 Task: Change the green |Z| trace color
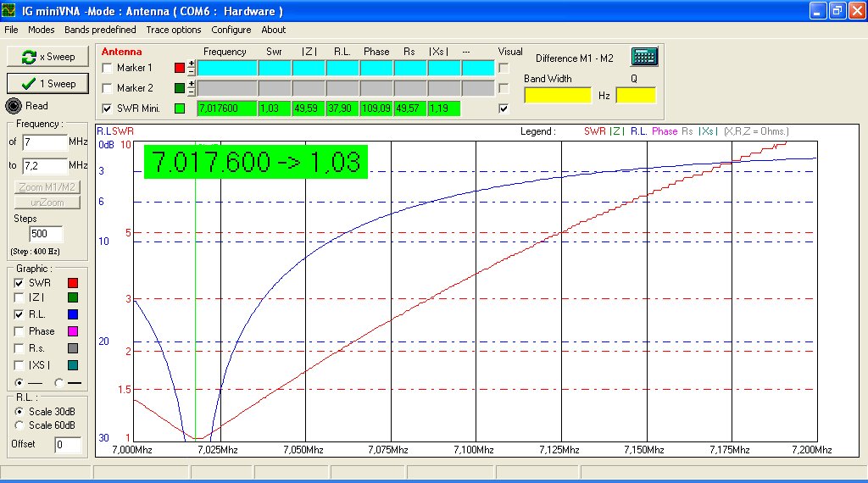click(73, 297)
